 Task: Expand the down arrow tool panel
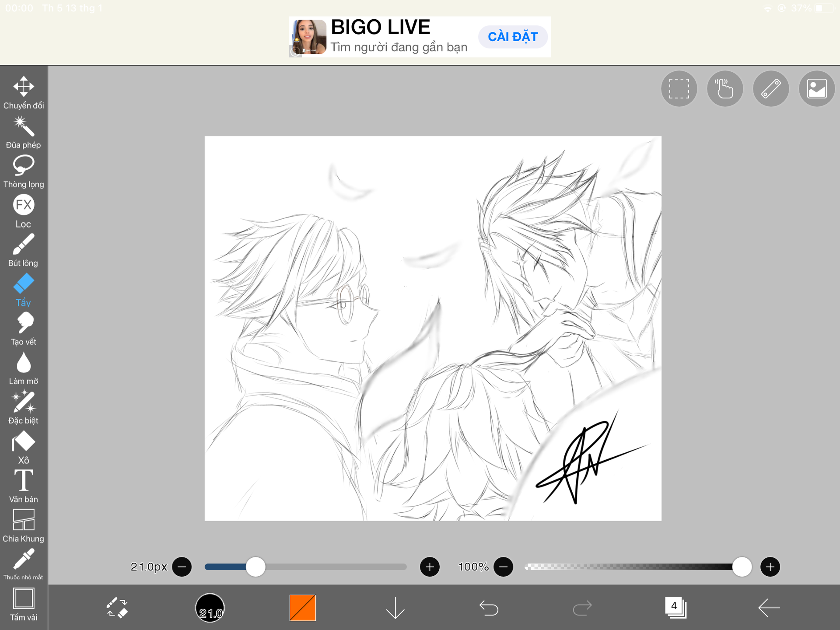(395, 608)
